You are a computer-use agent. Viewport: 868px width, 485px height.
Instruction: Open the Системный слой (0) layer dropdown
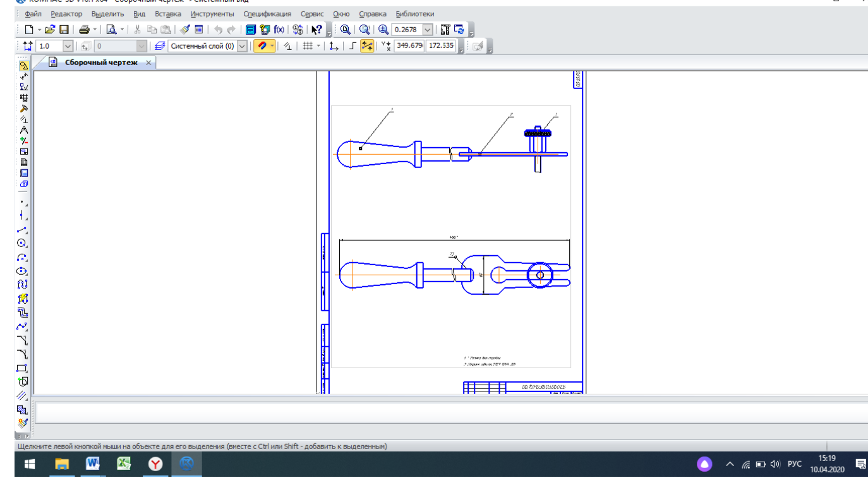coord(242,46)
